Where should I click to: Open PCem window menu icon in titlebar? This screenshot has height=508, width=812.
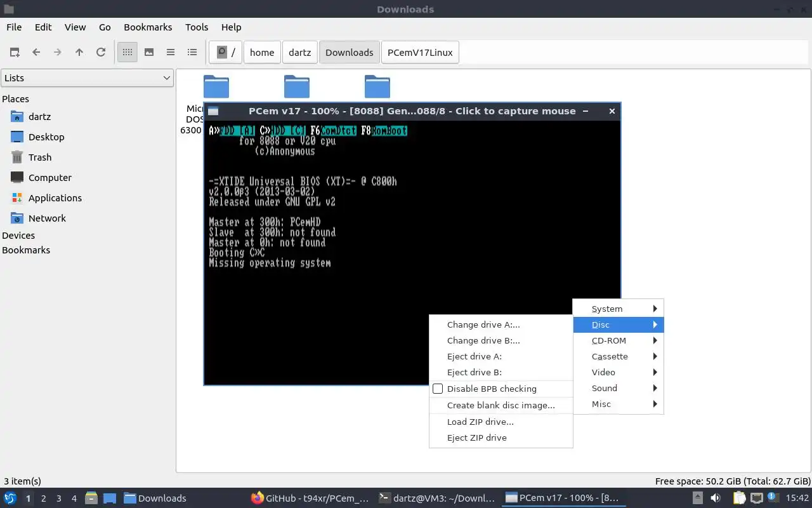point(213,111)
